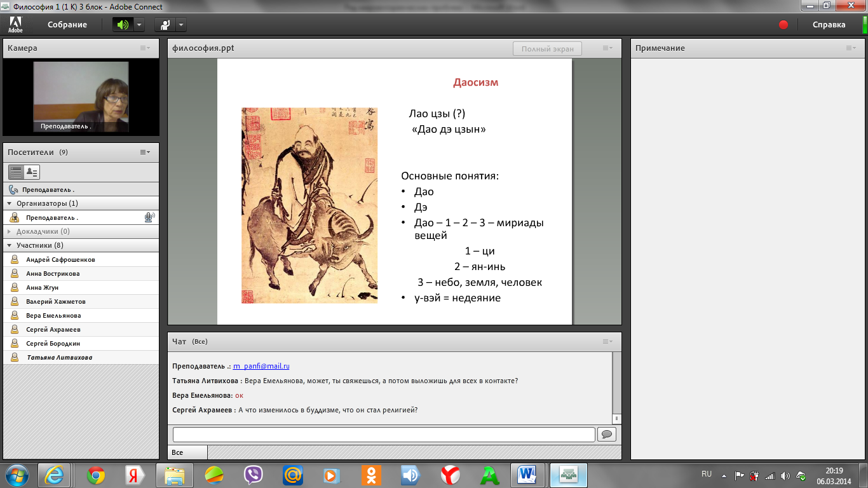Open speaker options dropdown arrow
Image resolution: width=868 pixels, height=488 pixels.
(139, 25)
